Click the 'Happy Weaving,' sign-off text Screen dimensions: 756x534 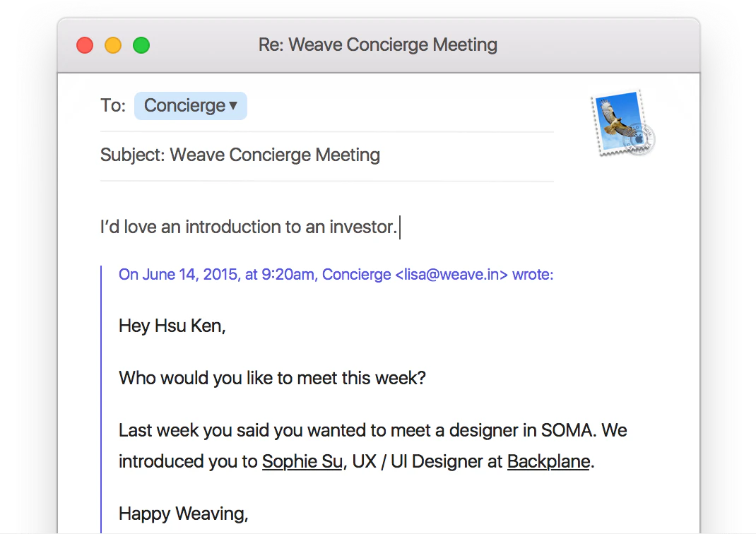point(183,514)
